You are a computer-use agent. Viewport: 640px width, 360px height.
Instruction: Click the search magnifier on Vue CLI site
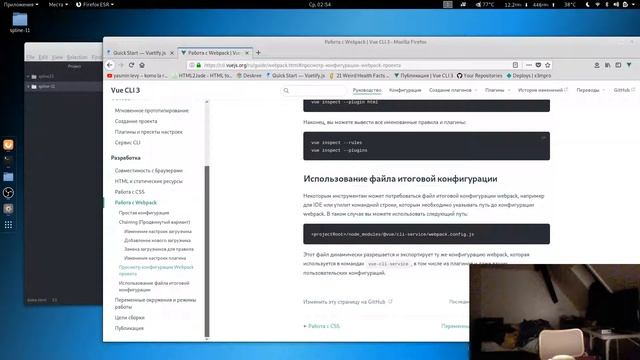point(286,90)
